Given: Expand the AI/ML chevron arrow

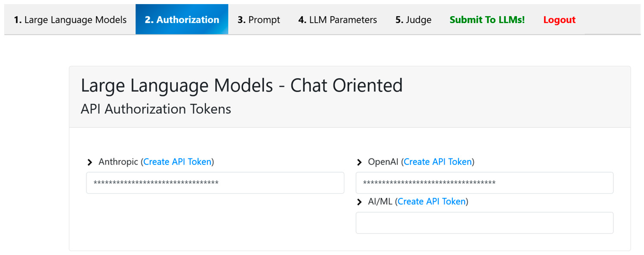Looking at the screenshot, I should [x=359, y=202].
